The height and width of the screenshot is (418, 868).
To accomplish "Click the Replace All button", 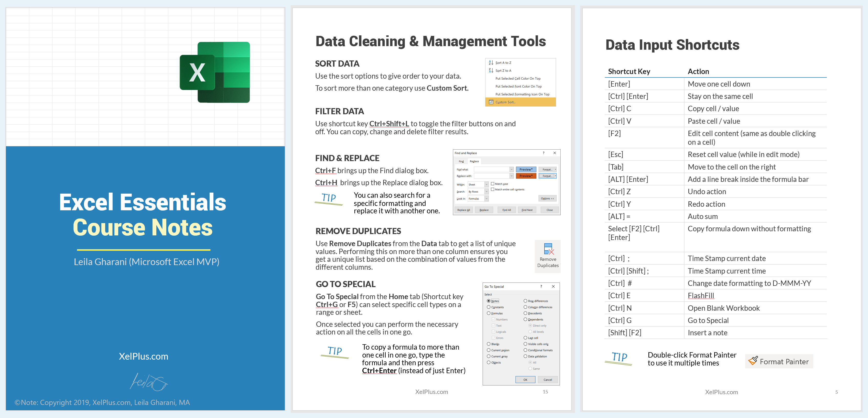I will tap(464, 210).
